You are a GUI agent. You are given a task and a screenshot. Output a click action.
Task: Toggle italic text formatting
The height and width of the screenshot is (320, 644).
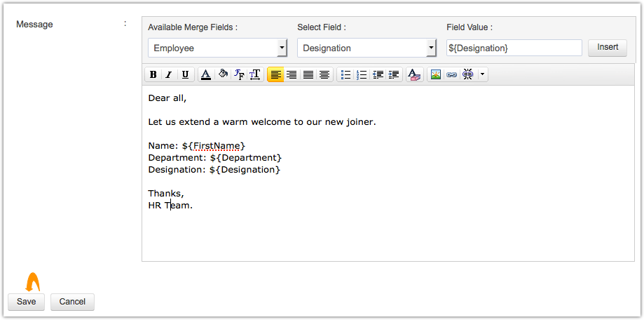(x=168, y=74)
